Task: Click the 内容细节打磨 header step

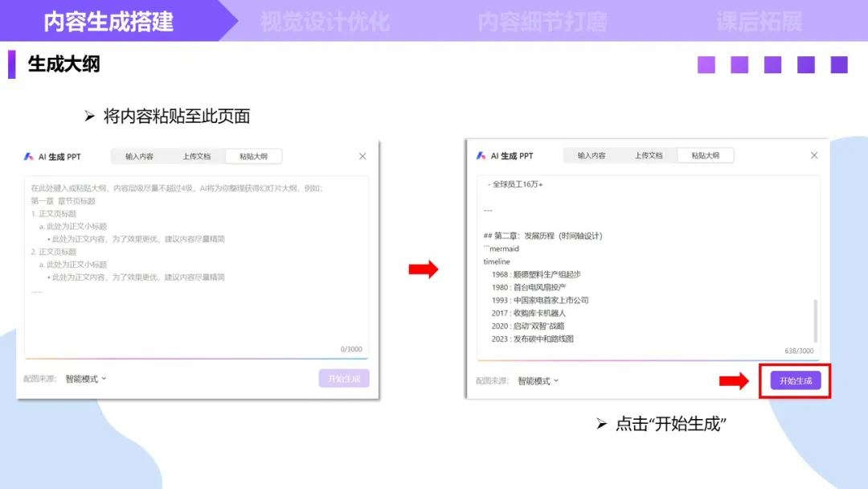Action: (x=542, y=22)
